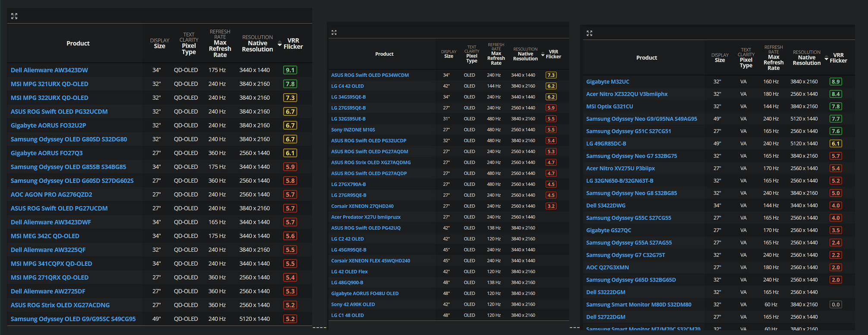The width and height of the screenshot is (868, 335).
Task: Open the Sony 42 A90K OLED link
Action: (353, 304)
